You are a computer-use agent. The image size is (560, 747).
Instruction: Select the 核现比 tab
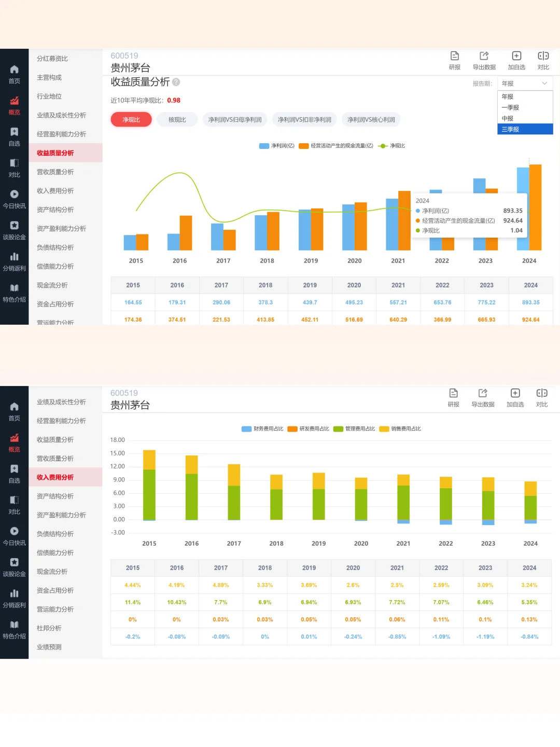pyautogui.click(x=177, y=119)
